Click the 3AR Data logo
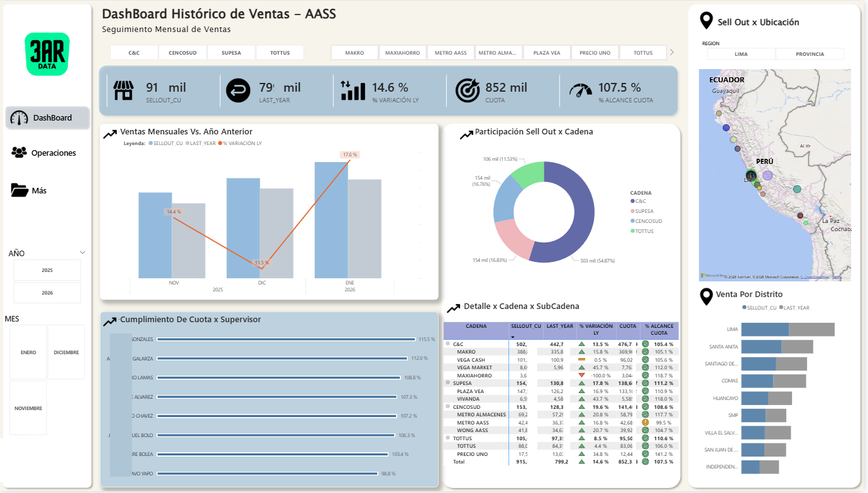This screenshot has height=493, width=868. pyautogui.click(x=47, y=55)
